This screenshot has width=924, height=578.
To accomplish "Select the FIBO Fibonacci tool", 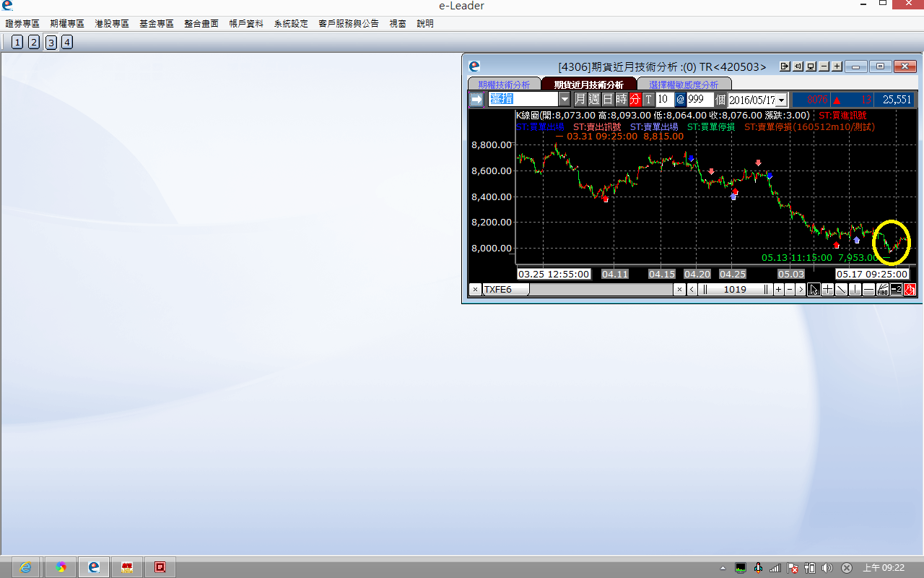I will (x=882, y=290).
